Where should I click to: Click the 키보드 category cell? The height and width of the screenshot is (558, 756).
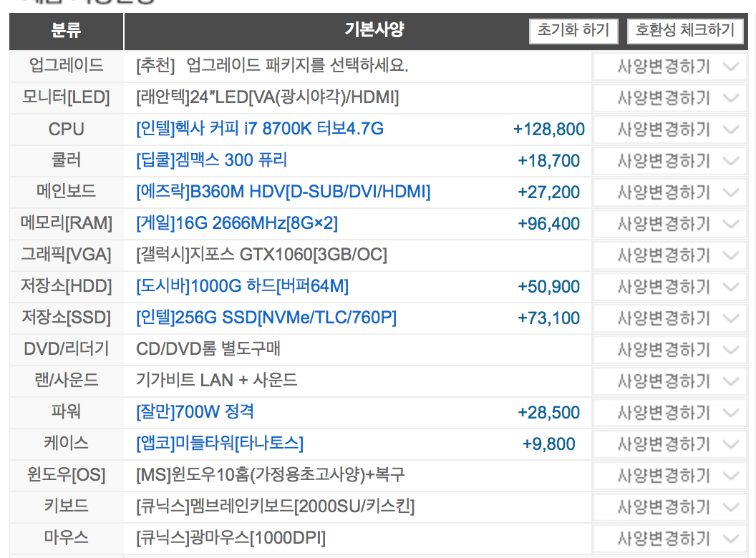[67, 507]
